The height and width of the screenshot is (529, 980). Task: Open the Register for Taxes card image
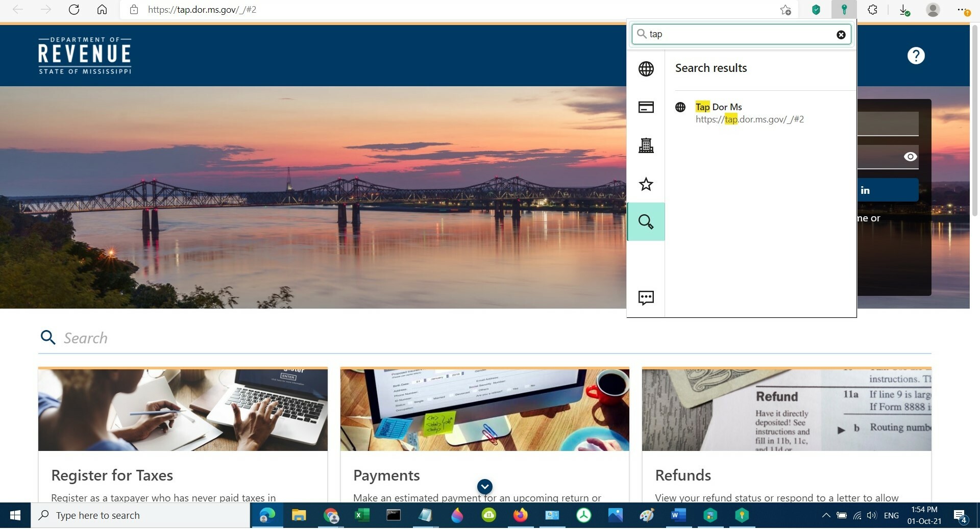[183, 410]
